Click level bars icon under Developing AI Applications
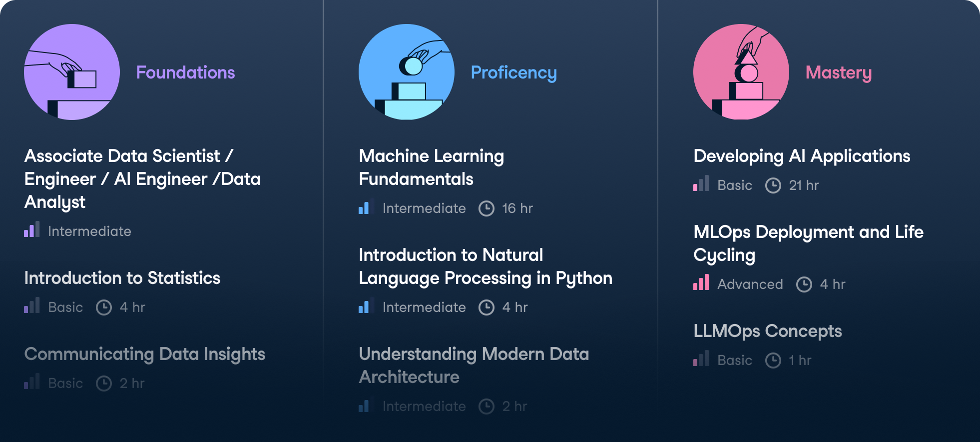Screen dimensions: 980x442 point(701,184)
